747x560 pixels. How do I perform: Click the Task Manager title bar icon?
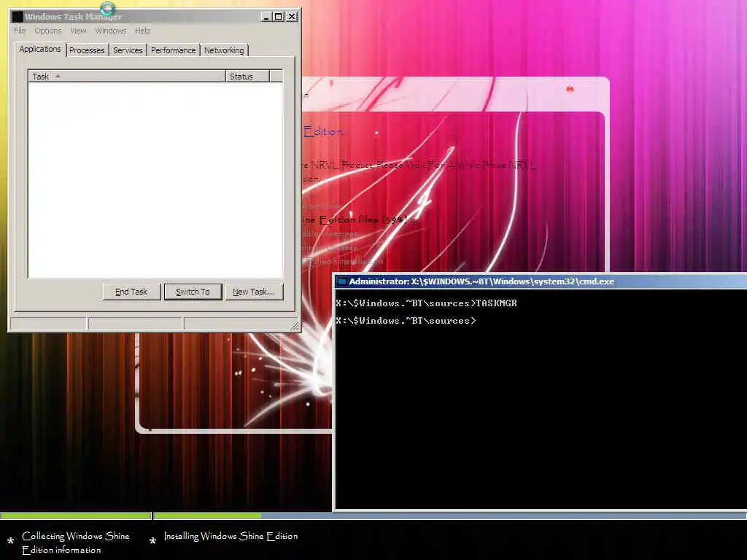18,17
